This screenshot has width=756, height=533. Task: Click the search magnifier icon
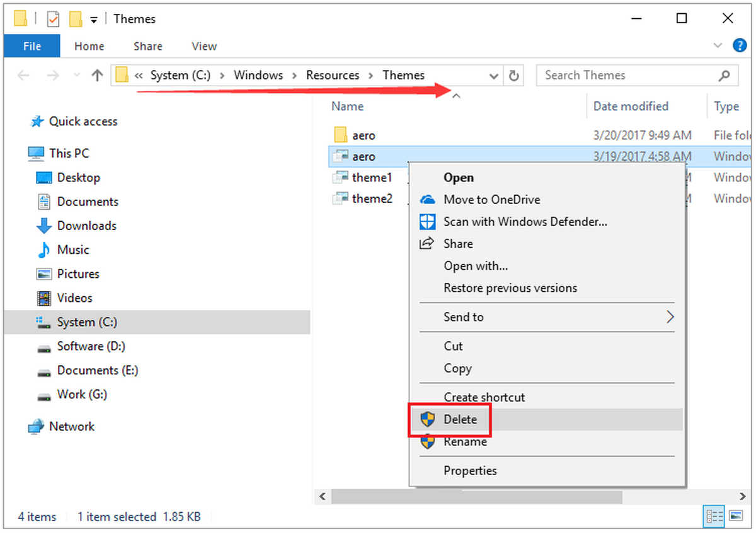(x=724, y=76)
